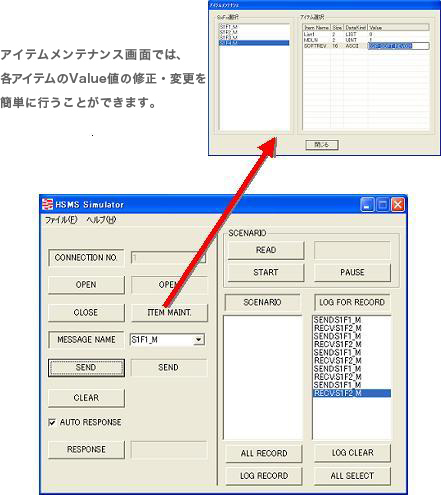
Task: Click the CONNECTION NO. label box
Action: [x=86, y=258]
